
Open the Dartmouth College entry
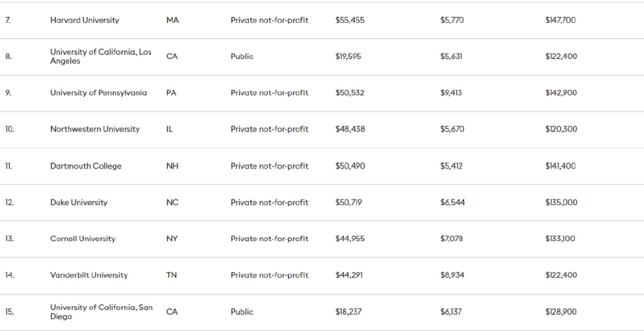point(86,166)
